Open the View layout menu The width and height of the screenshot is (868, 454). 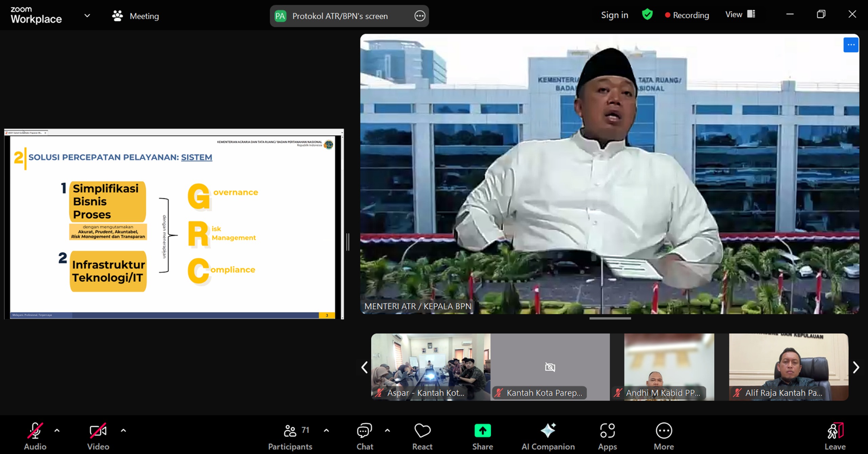tap(740, 15)
